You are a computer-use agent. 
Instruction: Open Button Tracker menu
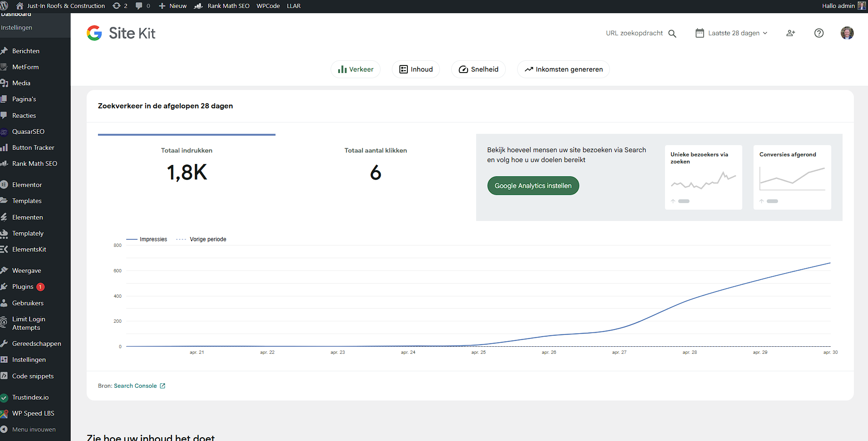(33, 147)
